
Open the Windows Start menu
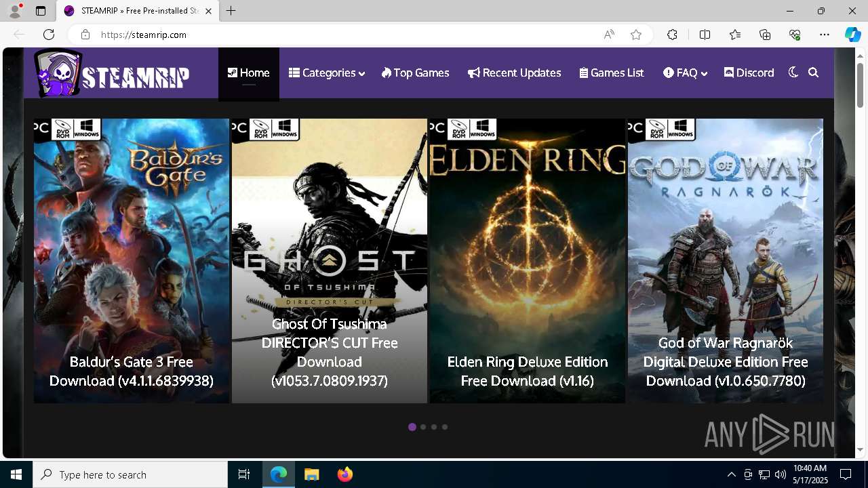[16, 474]
